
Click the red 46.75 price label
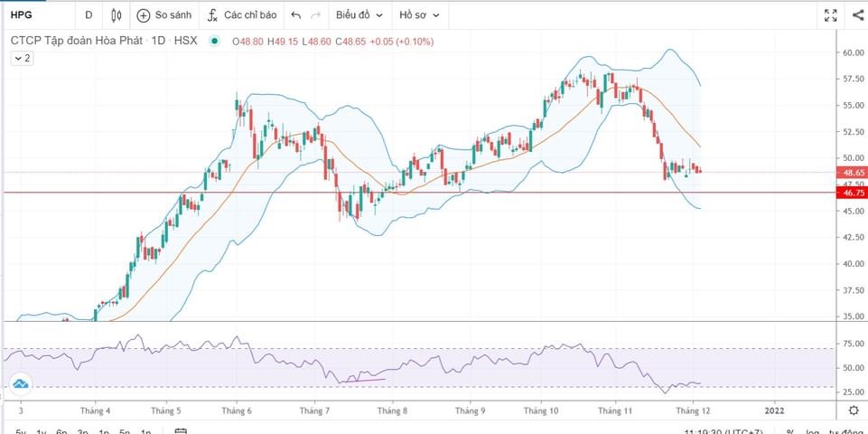[853, 193]
